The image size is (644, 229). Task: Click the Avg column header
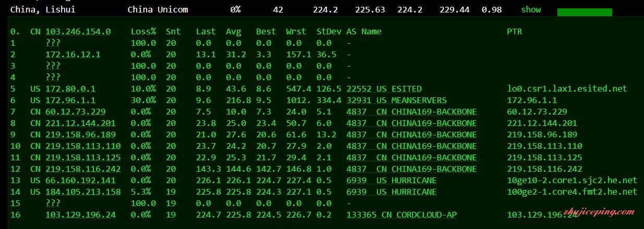tap(234, 32)
